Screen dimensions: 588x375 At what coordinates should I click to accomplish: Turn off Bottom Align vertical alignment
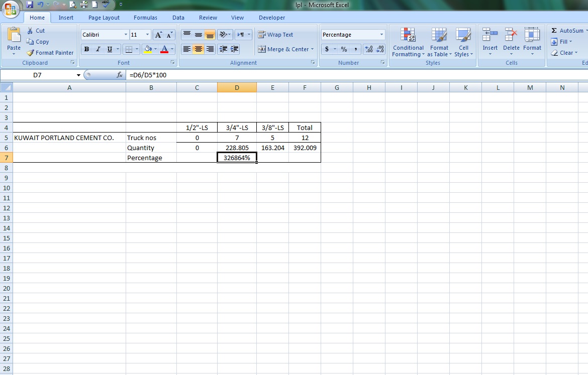(210, 35)
